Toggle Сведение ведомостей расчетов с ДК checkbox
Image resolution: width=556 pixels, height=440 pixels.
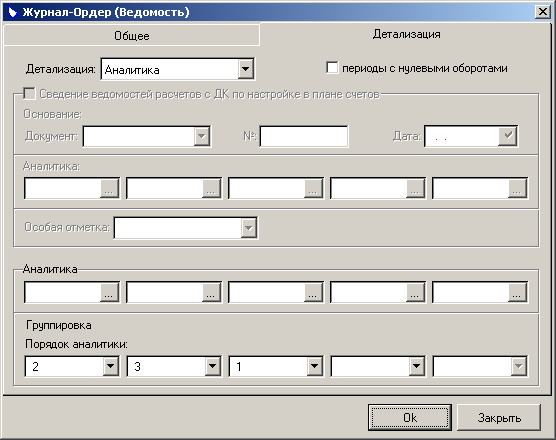[29, 94]
